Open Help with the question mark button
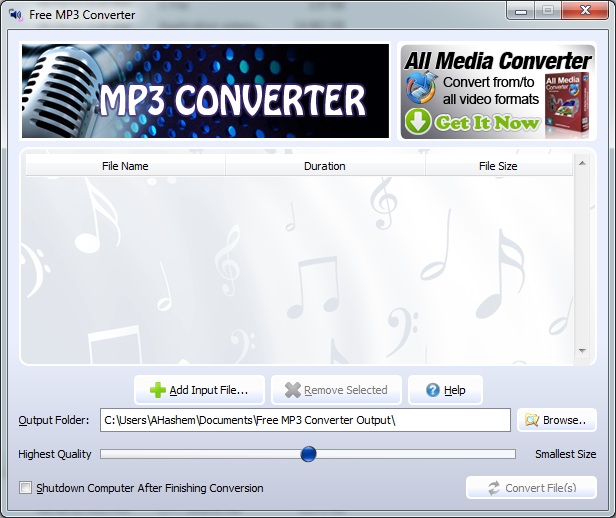This screenshot has width=616, height=518. point(445,390)
